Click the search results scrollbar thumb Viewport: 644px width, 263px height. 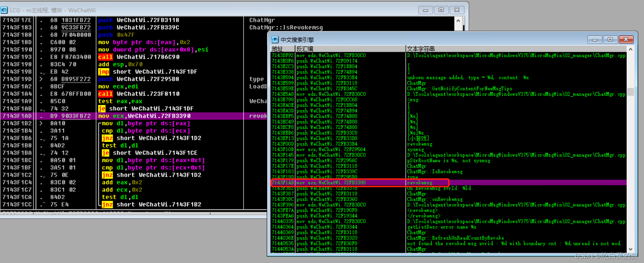tap(631, 92)
